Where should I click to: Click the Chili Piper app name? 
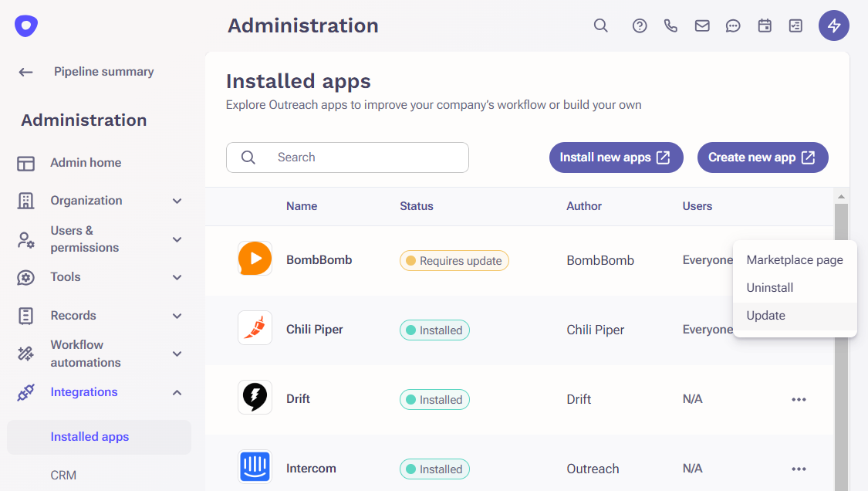315,329
